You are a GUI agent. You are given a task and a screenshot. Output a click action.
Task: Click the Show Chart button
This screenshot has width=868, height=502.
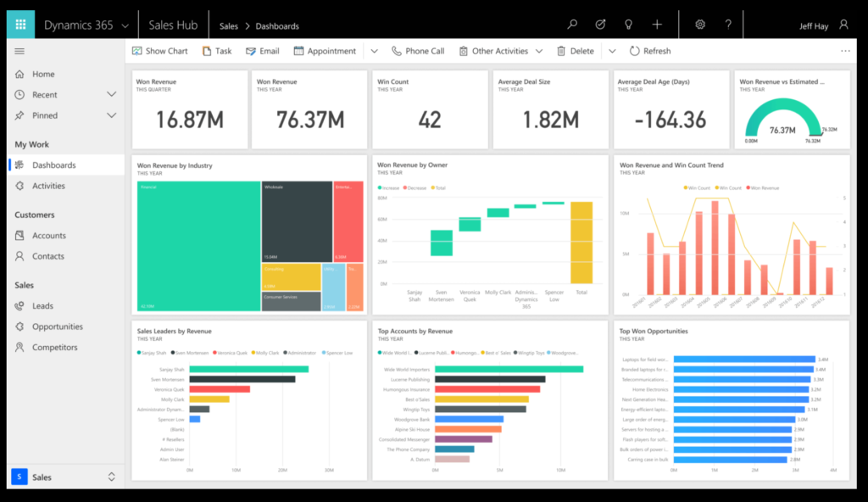tap(159, 52)
